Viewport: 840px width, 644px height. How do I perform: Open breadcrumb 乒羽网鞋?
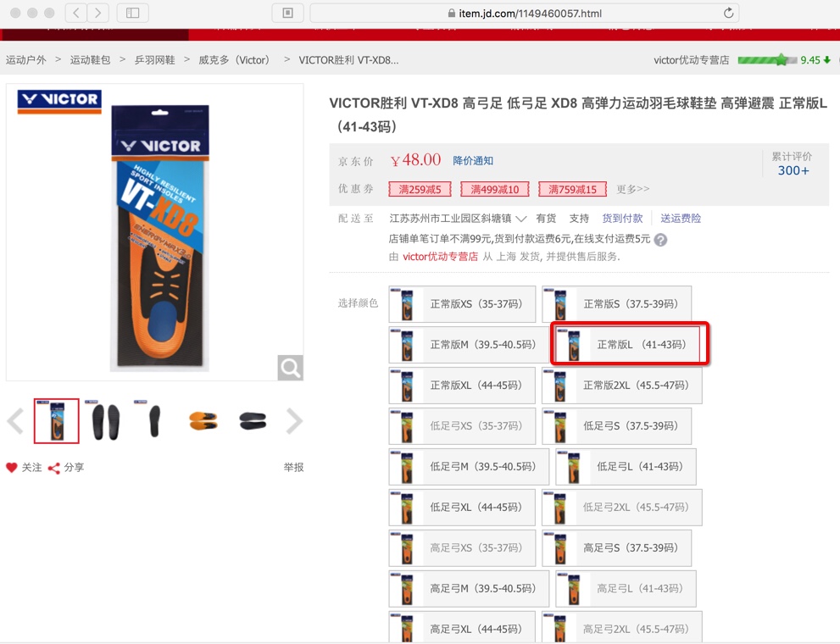[x=154, y=60]
